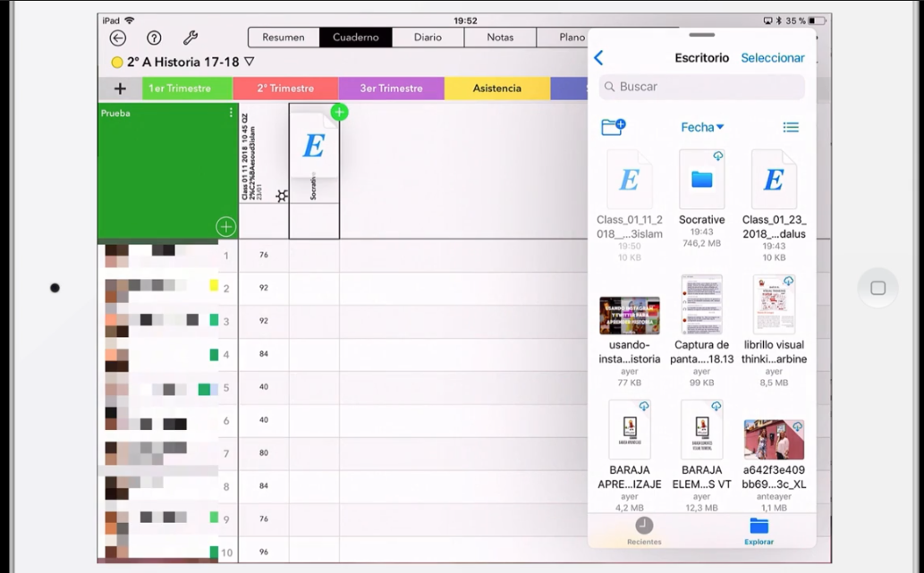Click the Buscar search field
The height and width of the screenshot is (573, 924).
click(702, 87)
